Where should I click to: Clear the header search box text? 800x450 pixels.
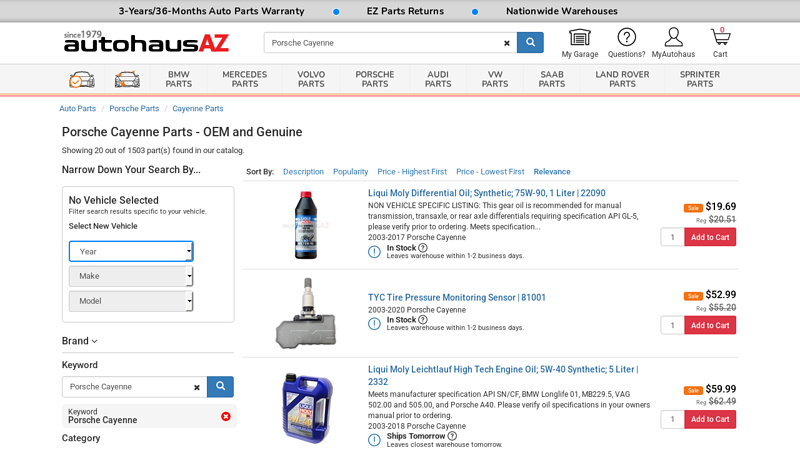[506, 43]
